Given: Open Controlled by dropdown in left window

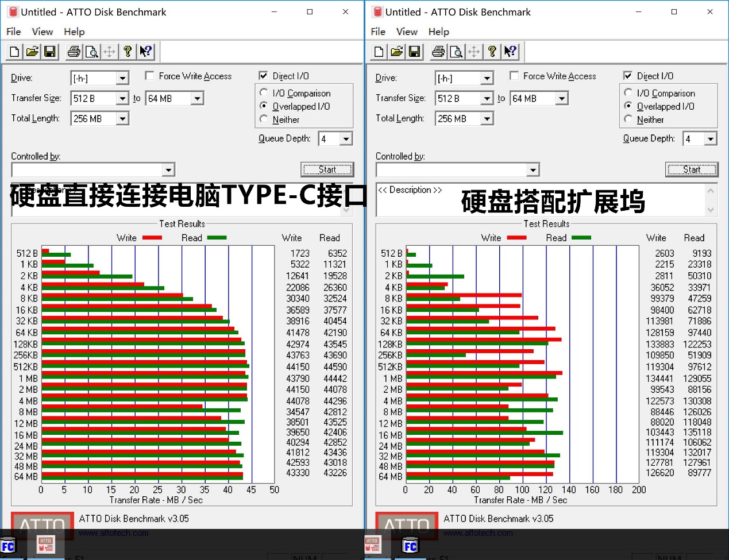Looking at the screenshot, I should (x=168, y=170).
